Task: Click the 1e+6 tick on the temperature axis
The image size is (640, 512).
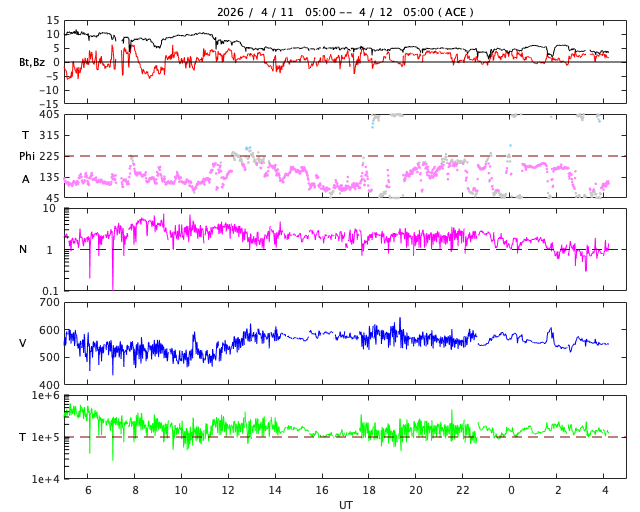Action: 46,396
